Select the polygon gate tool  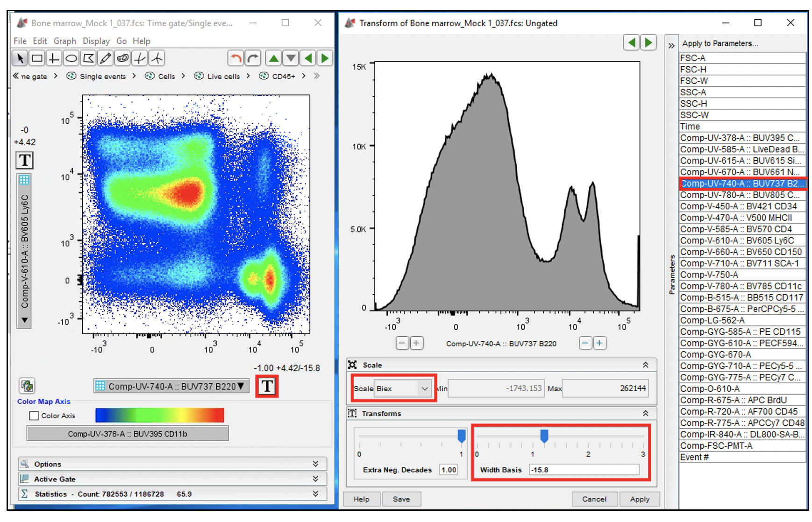[88, 58]
